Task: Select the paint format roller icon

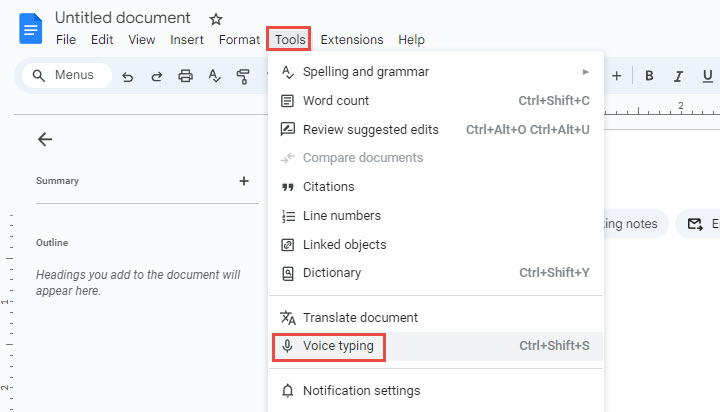Action: click(243, 76)
